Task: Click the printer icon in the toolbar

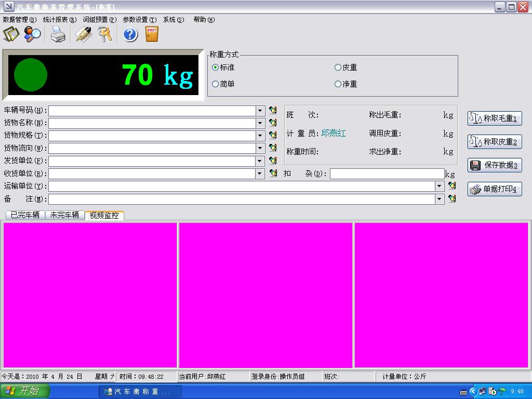Action: pos(58,35)
